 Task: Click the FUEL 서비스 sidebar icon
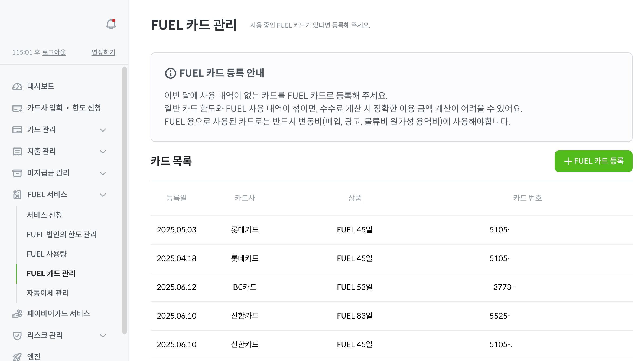17,195
